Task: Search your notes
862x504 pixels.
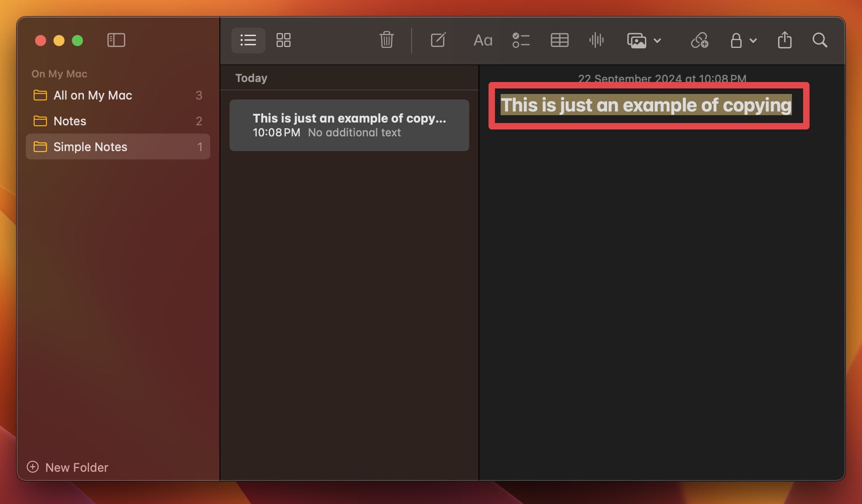Action: 820,40
